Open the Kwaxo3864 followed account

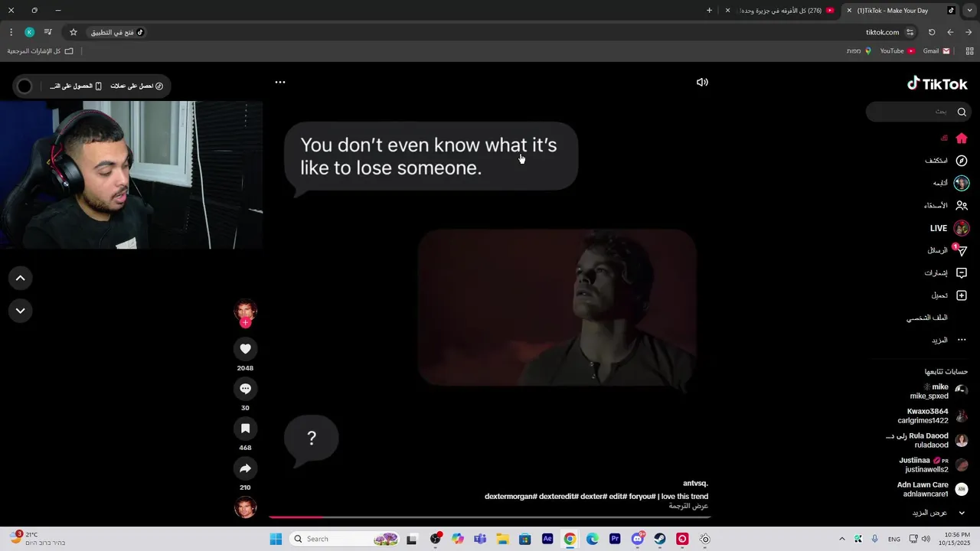click(x=933, y=416)
